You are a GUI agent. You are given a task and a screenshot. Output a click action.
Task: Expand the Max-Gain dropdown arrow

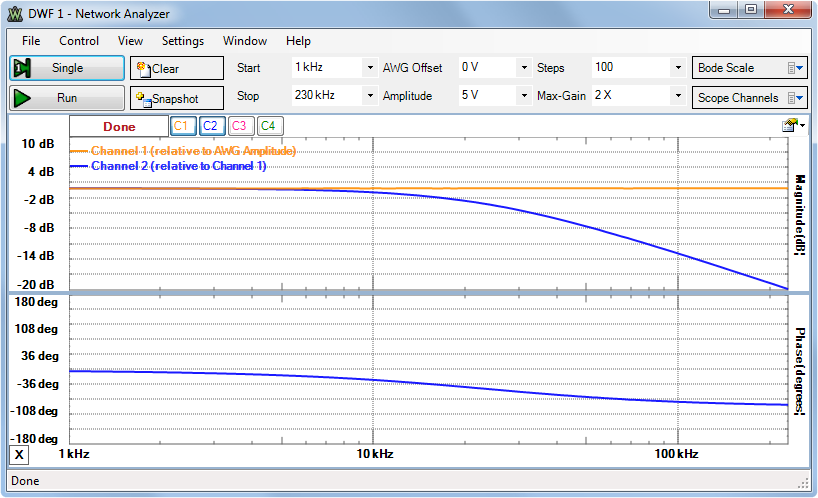[x=678, y=95]
